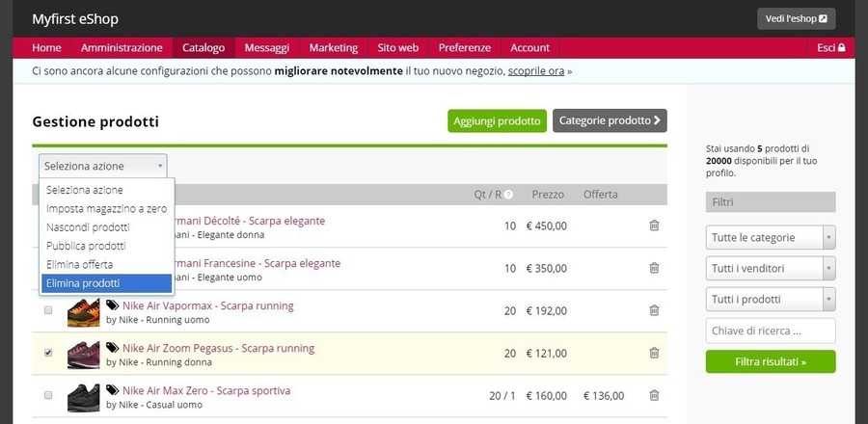The height and width of the screenshot is (424, 868).
Task: Click the Offerta column header
Action: pyautogui.click(x=601, y=195)
